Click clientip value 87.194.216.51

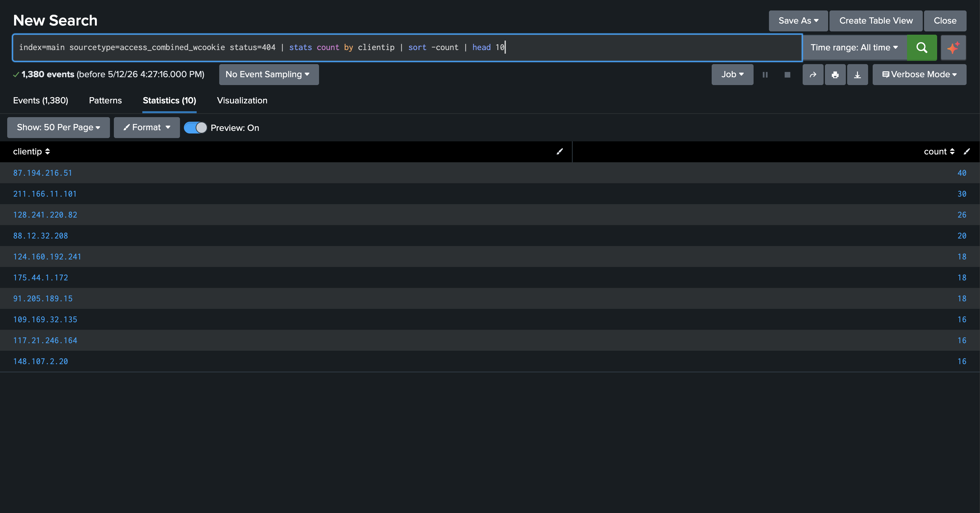click(x=43, y=173)
